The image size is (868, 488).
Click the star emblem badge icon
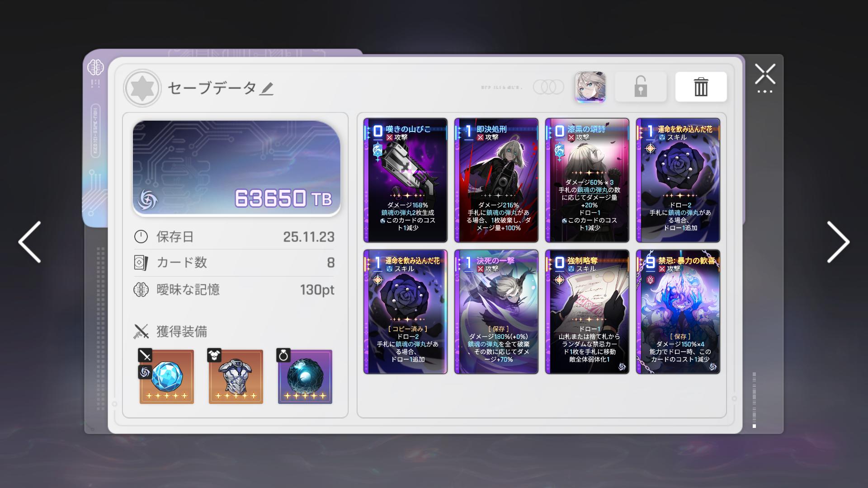click(x=142, y=88)
